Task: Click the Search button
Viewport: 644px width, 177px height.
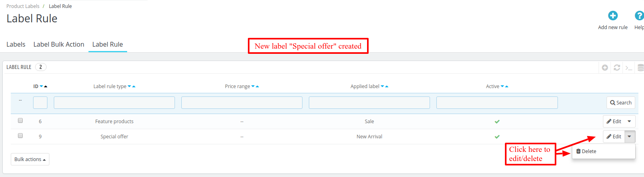Action: pyautogui.click(x=620, y=102)
